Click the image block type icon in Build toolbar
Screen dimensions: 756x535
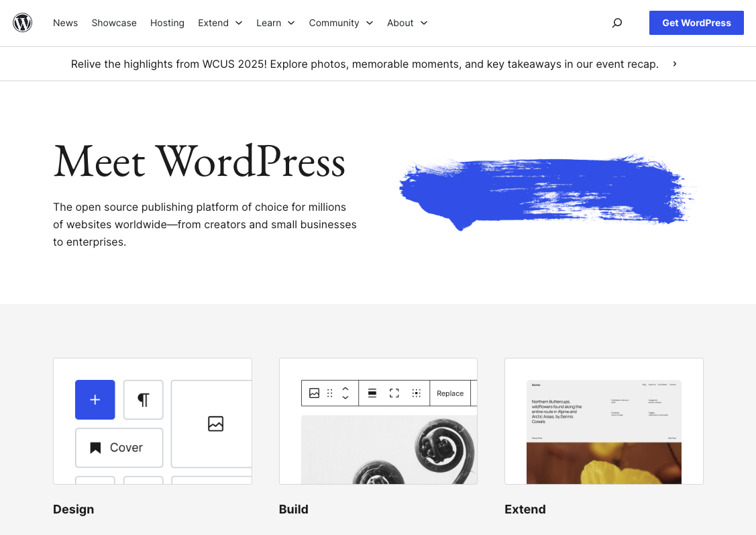point(315,393)
